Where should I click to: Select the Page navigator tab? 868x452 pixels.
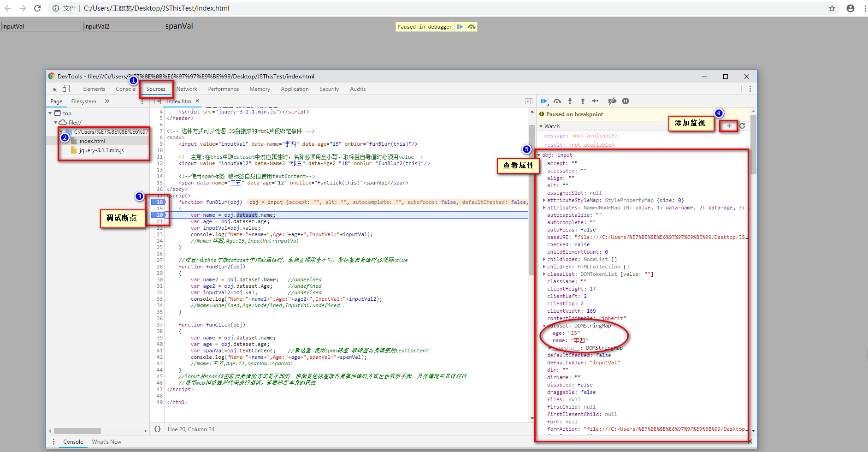click(x=56, y=101)
